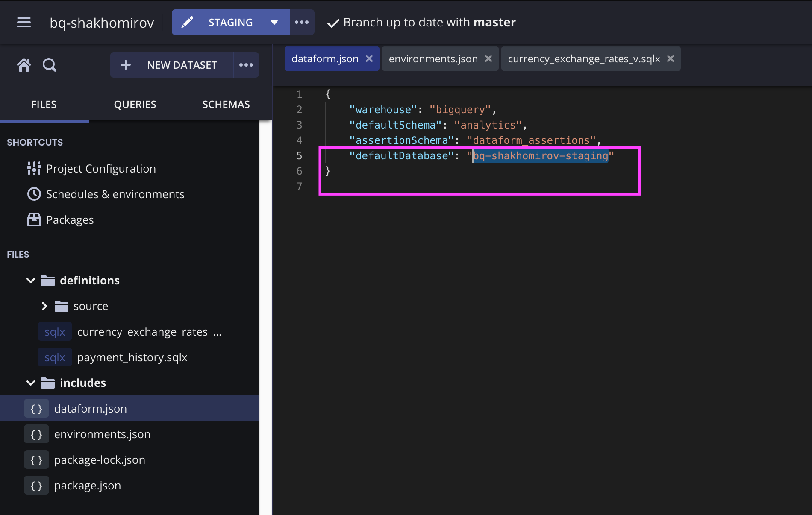This screenshot has width=812, height=515.
Task: Open New Dataset more options ellipsis
Action: [x=246, y=65]
